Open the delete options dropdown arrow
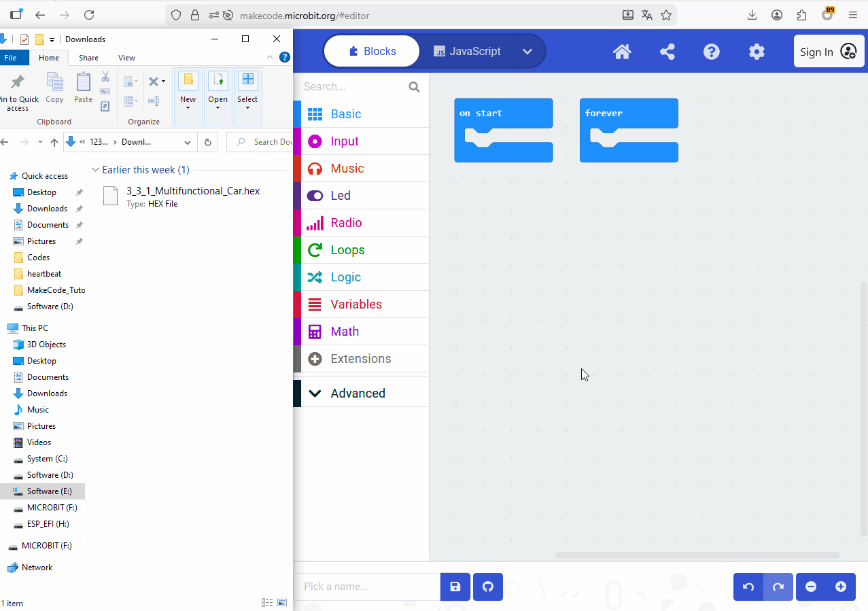 pyautogui.click(x=163, y=82)
